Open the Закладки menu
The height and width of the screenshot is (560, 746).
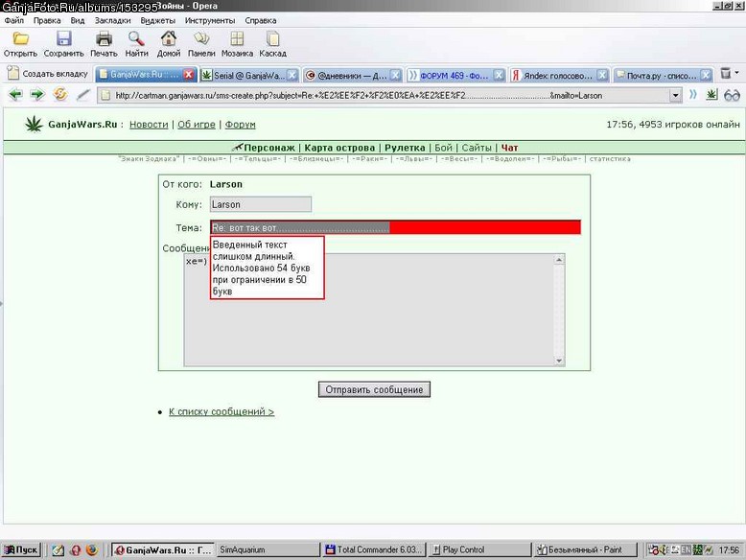pos(112,20)
